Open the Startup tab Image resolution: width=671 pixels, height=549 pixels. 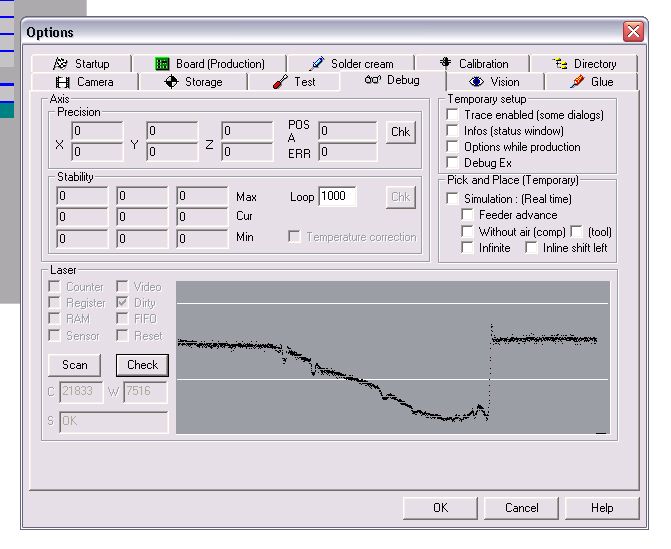[x=81, y=64]
